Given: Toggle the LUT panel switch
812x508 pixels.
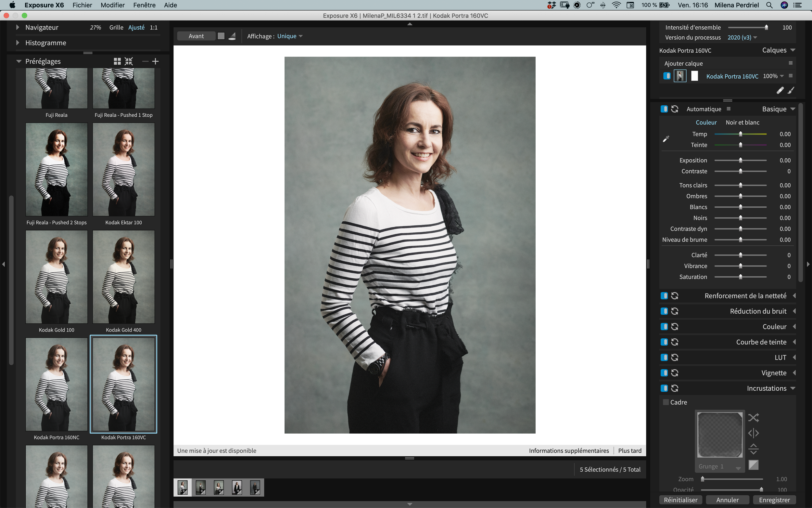Looking at the screenshot, I should [664, 358].
